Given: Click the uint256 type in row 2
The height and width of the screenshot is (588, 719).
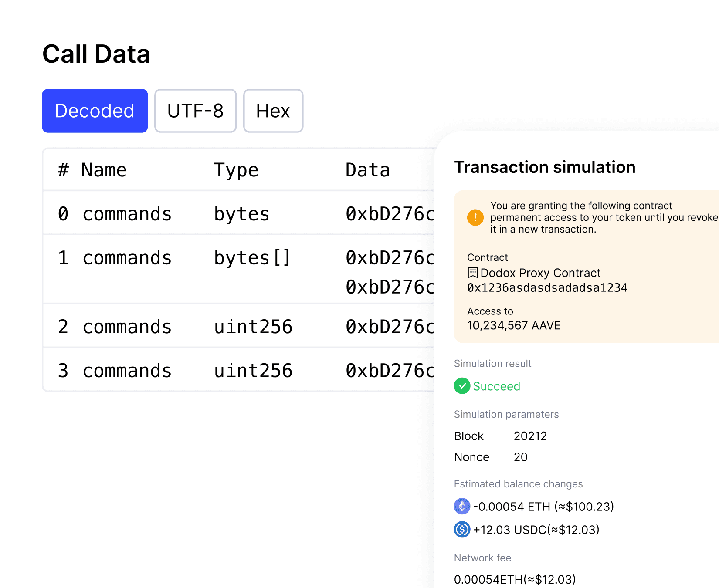Looking at the screenshot, I should coord(253,327).
